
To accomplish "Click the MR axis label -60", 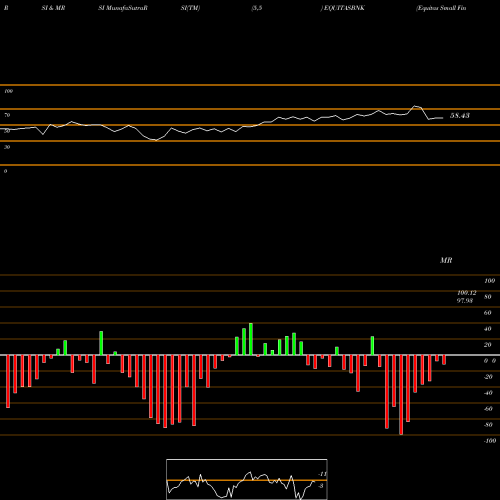I will pos(488,409).
